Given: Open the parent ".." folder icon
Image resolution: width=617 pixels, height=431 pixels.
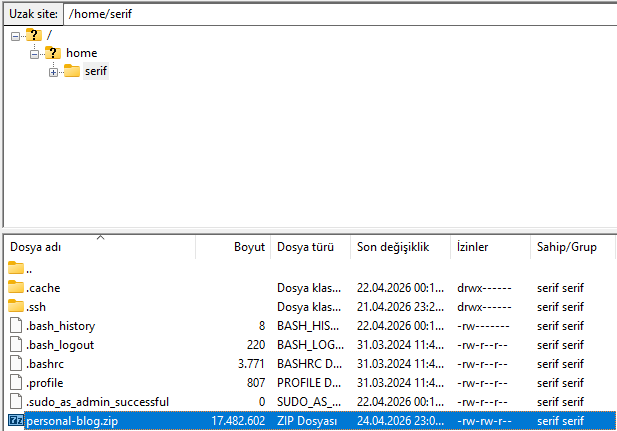Looking at the screenshot, I should tap(16, 268).
